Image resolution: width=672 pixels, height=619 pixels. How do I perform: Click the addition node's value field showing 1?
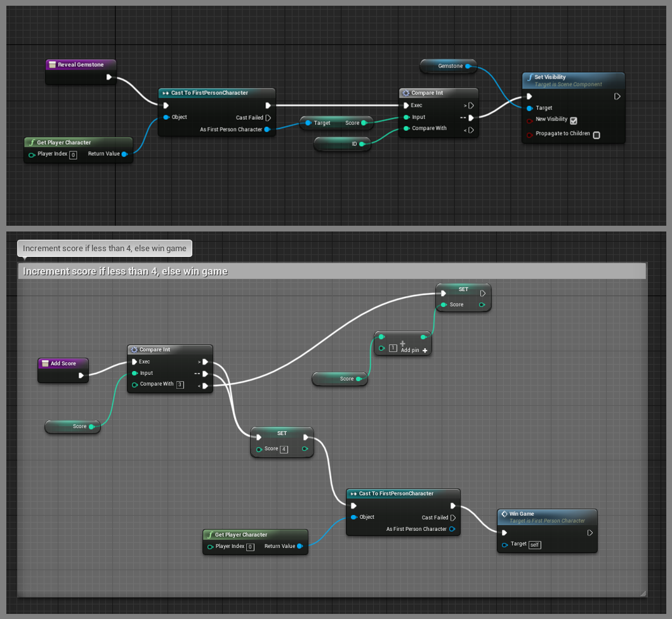(393, 348)
